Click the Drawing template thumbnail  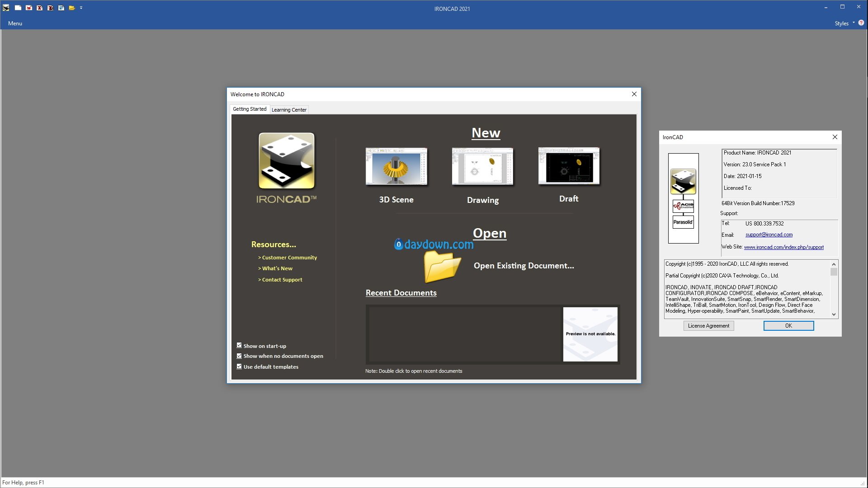point(482,166)
